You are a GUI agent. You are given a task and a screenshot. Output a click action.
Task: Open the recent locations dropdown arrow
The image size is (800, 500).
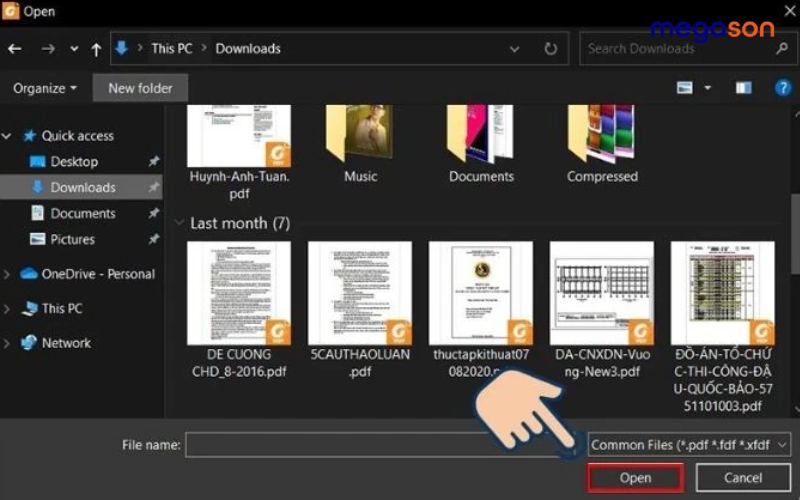pos(74,49)
